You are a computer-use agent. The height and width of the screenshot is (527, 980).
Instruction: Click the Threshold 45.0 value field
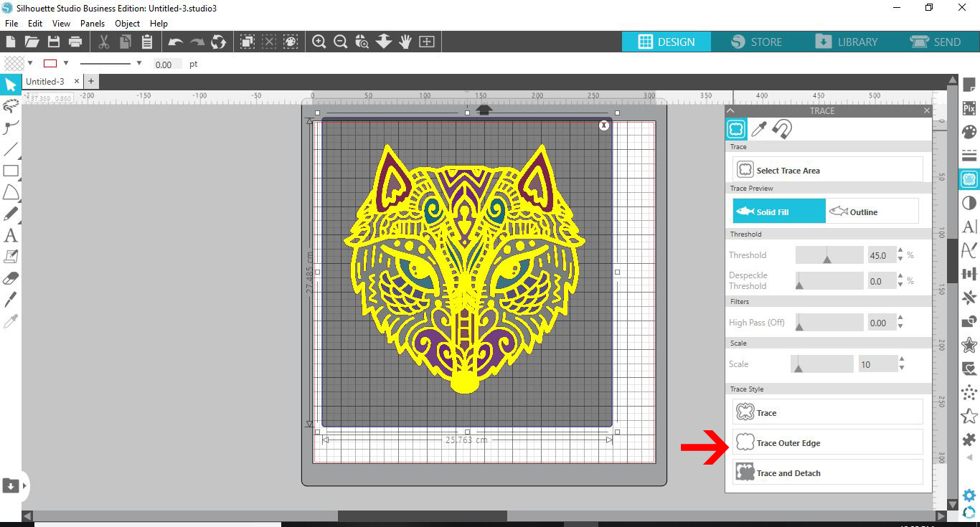tap(882, 255)
